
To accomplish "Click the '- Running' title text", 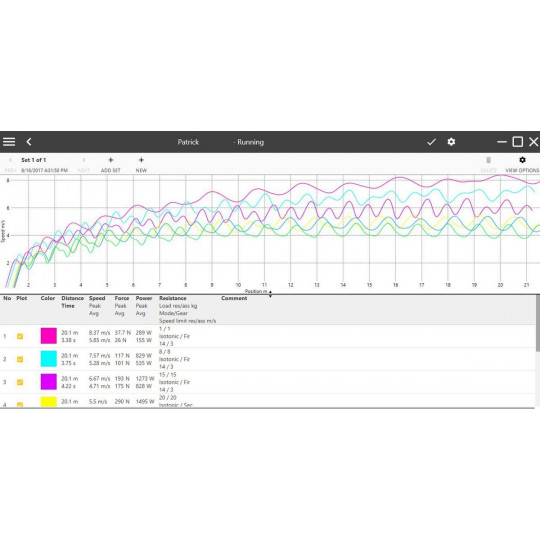I will [x=248, y=142].
